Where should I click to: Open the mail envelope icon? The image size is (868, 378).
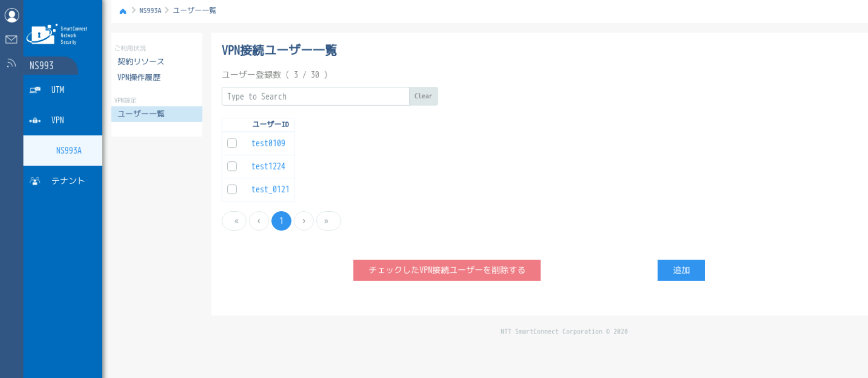pos(11,39)
